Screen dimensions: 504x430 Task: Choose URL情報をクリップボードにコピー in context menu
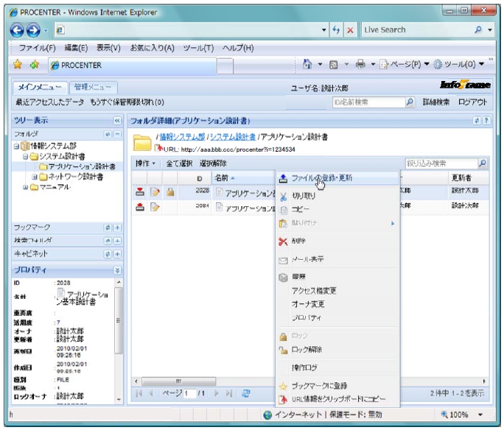(337, 399)
